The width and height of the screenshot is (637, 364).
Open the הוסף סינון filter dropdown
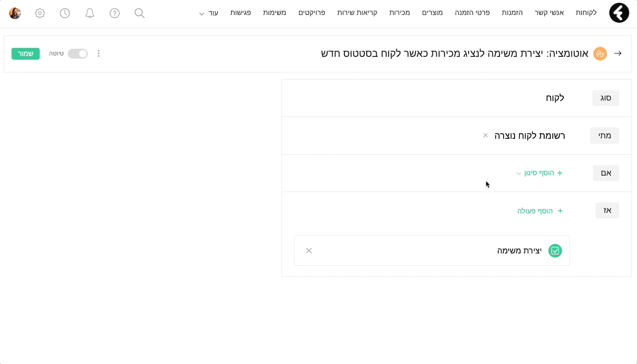click(x=540, y=173)
